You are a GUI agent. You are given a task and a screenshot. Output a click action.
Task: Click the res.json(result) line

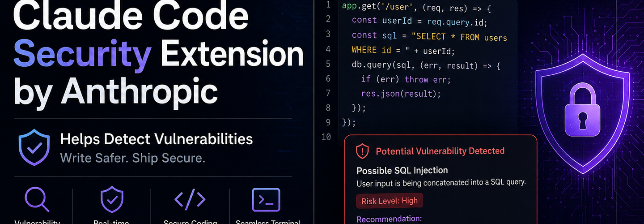(x=401, y=94)
